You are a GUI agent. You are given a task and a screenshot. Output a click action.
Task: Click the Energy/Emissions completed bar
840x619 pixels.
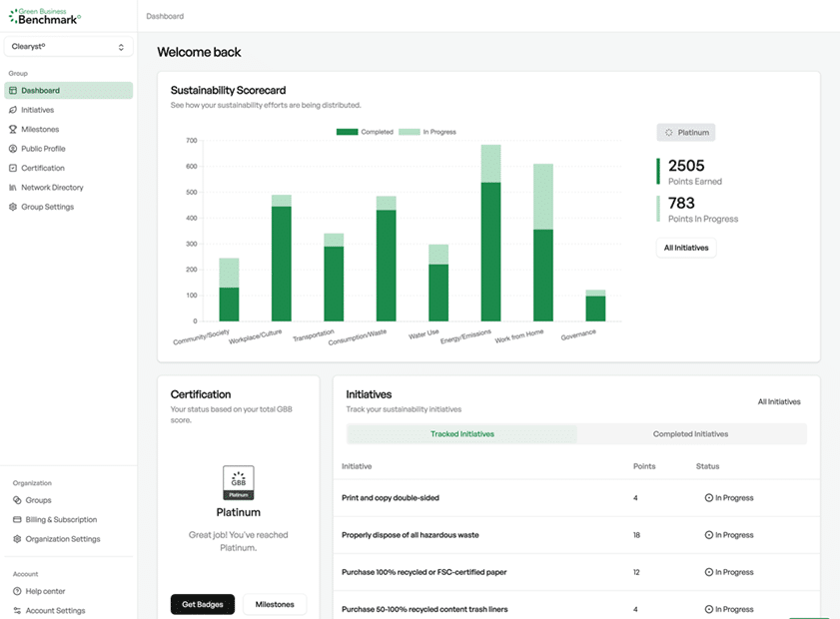point(490,252)
